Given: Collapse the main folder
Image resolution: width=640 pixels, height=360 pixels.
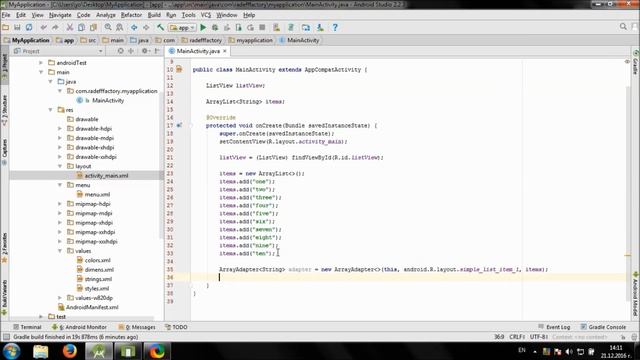Looking at the screenshot, I should (41, 72).
